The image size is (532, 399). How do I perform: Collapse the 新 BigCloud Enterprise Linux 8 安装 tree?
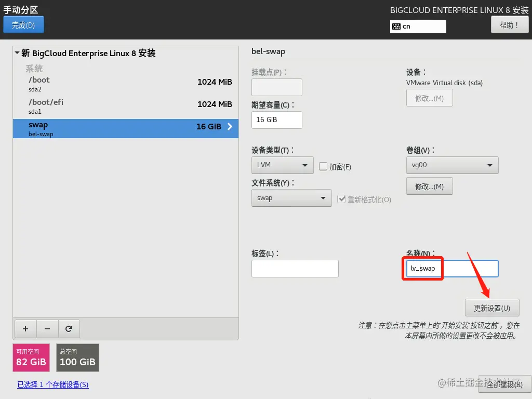tap(17, 53)
